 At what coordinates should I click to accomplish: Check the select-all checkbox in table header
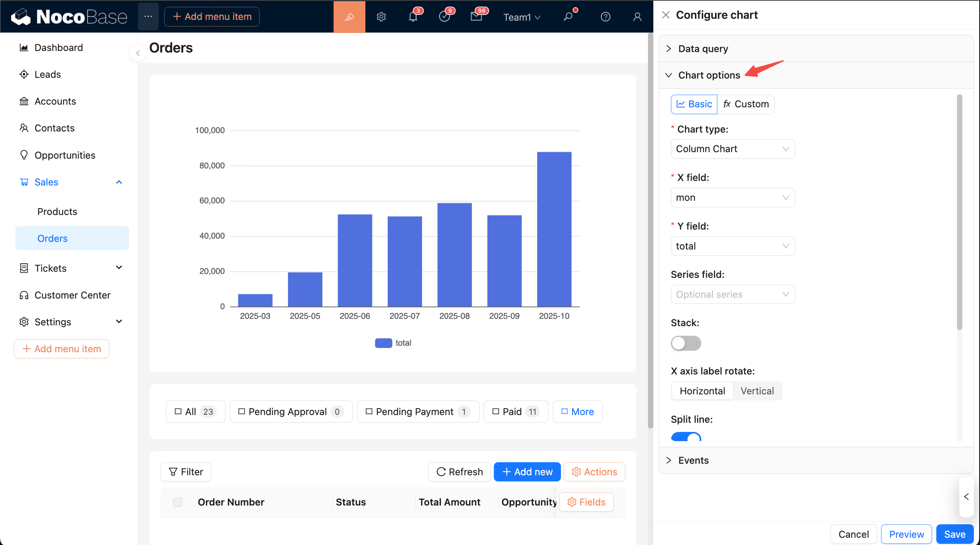178,502
